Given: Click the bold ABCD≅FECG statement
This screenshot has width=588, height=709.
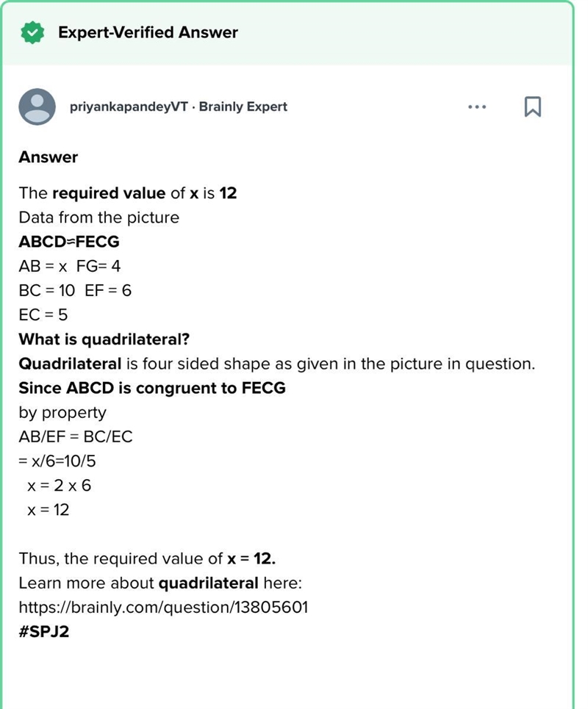Looking at the screenshot, I should tap(69, 242).
